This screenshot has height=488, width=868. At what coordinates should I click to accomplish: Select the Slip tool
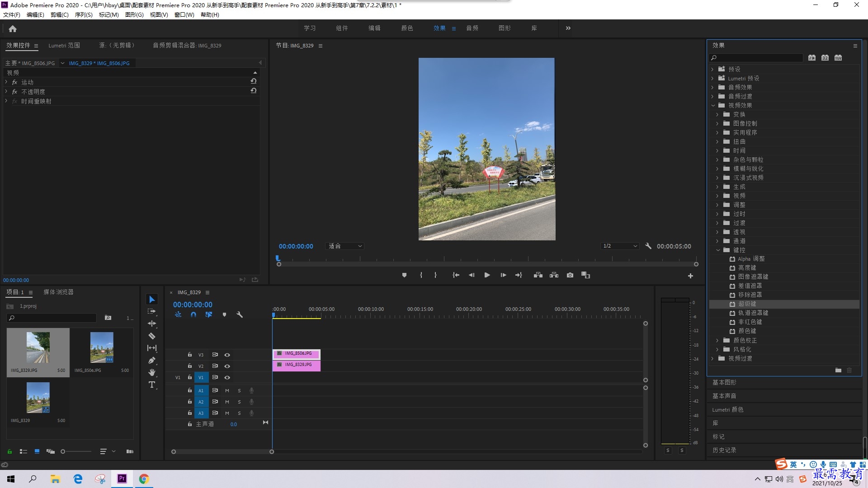click(x=152, y=348)
